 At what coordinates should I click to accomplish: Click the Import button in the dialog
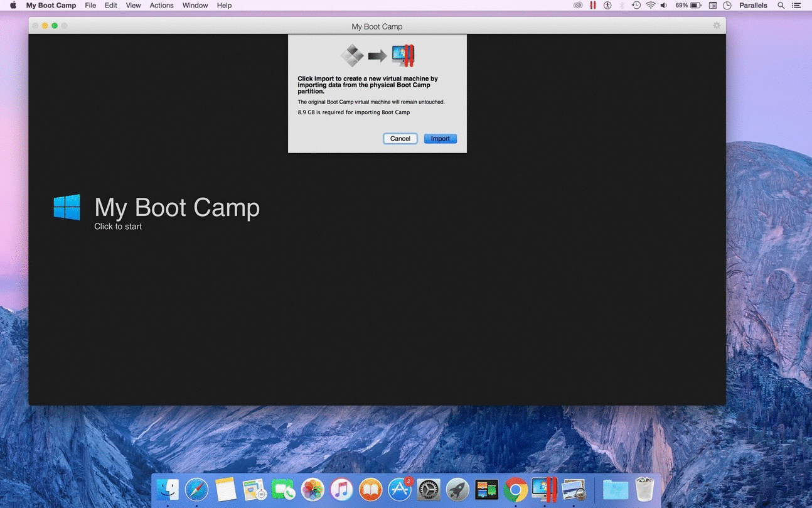[x=440, y=139]
